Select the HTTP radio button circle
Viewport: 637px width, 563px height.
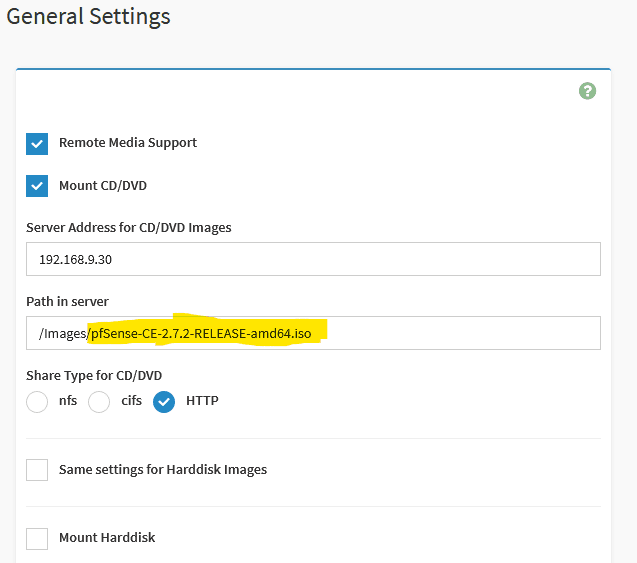[x=164, y=402]
